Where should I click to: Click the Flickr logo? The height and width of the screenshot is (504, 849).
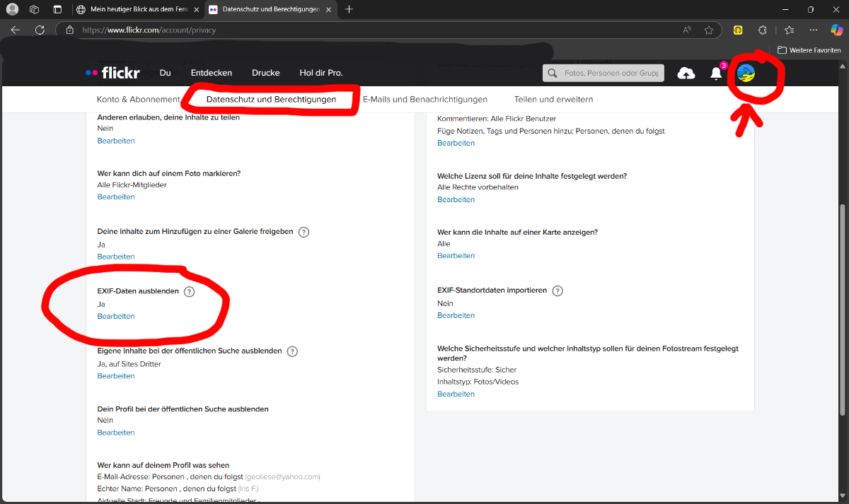pyautogui.click(x=112, y=73)
